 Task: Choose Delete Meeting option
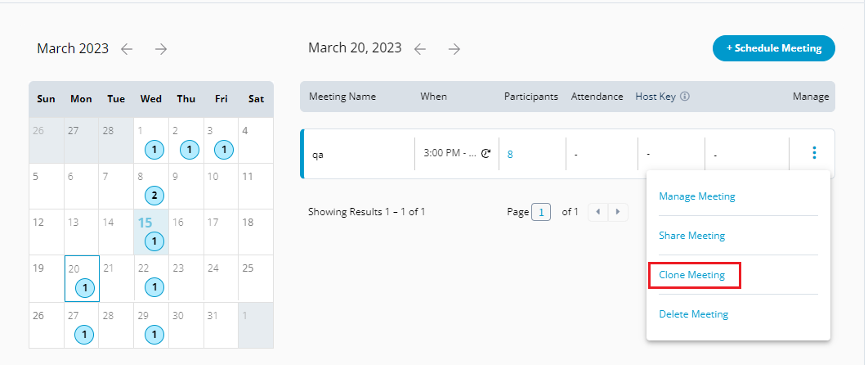(x=693, y=314)
